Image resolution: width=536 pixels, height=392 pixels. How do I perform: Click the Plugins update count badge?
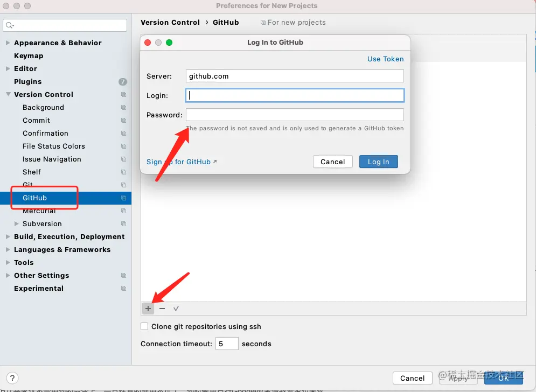123,82
